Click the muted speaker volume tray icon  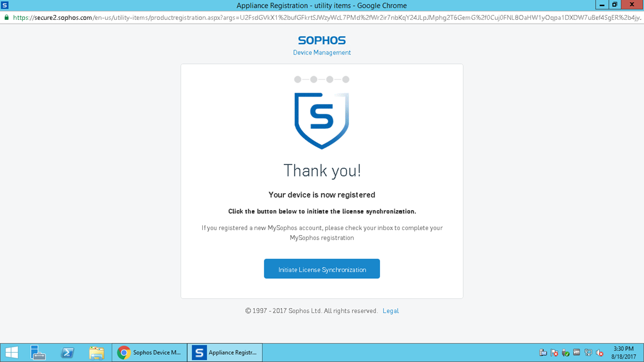coord(600,353)
